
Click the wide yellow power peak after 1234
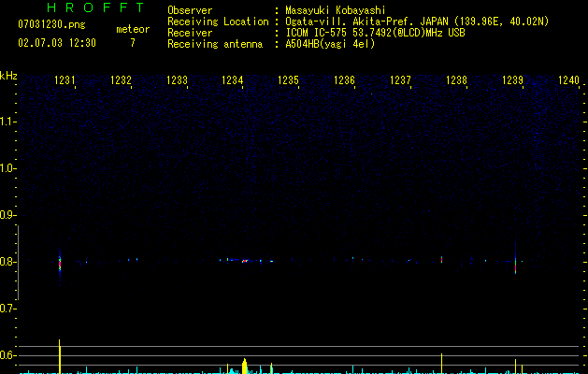[x=245, y=367]
